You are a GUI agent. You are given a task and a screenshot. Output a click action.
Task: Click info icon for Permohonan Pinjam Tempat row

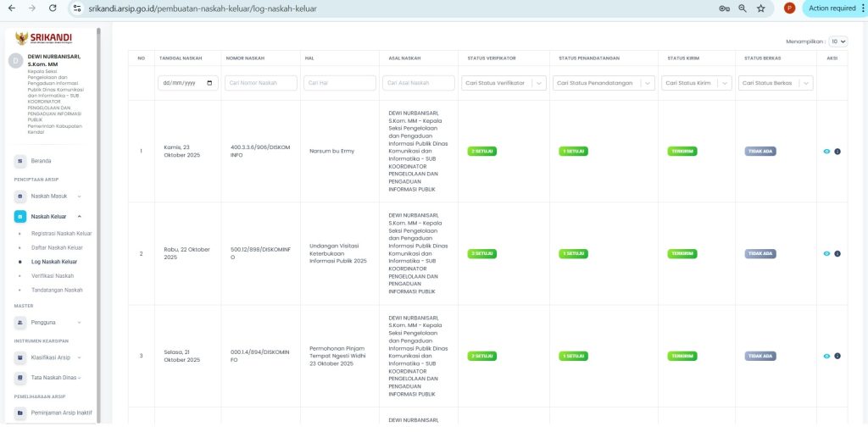[837, 356]
